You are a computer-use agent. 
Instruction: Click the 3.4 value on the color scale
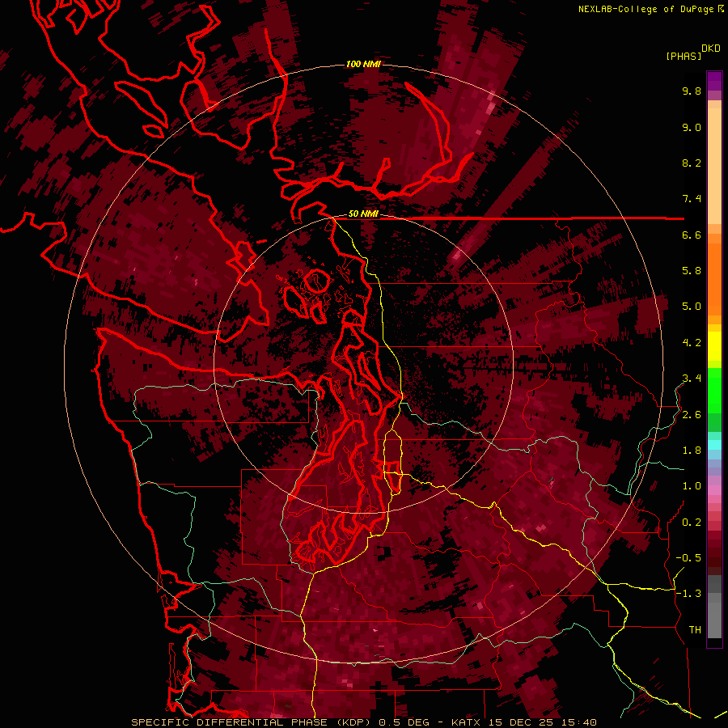(x=692, y=379)
